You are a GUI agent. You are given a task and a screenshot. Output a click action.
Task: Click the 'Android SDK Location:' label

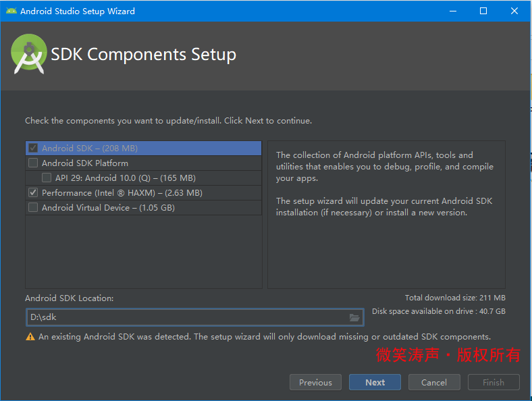70,298
